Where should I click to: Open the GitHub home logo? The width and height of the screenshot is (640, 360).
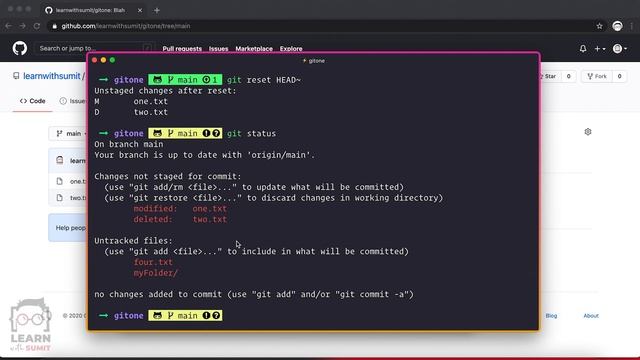20,48
